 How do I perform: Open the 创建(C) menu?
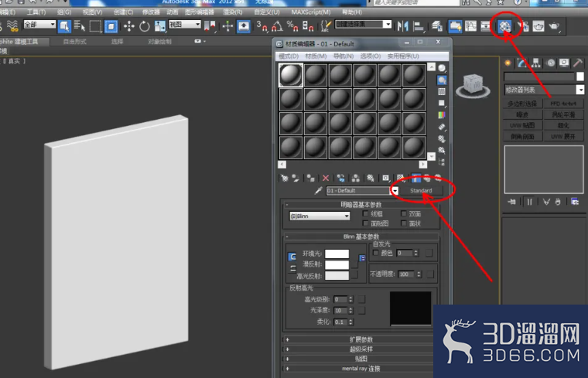pyautogui.click(x=123, y=12)
